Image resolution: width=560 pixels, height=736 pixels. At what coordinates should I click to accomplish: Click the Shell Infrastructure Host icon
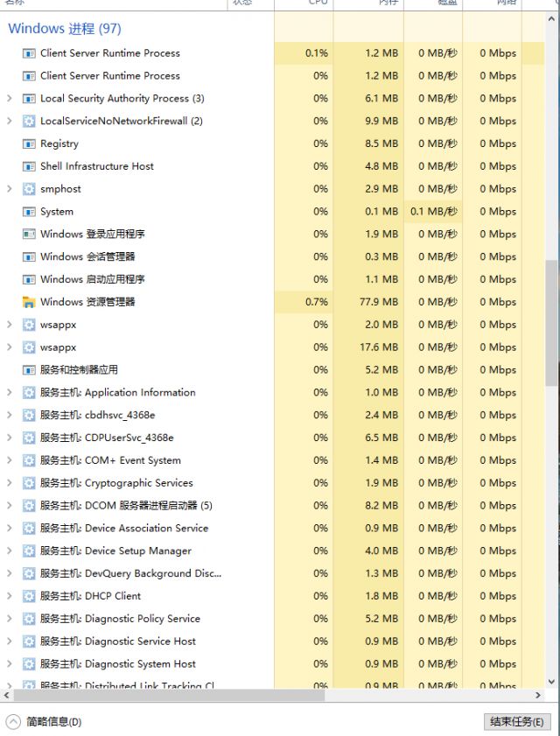click(x=29, y=166)
